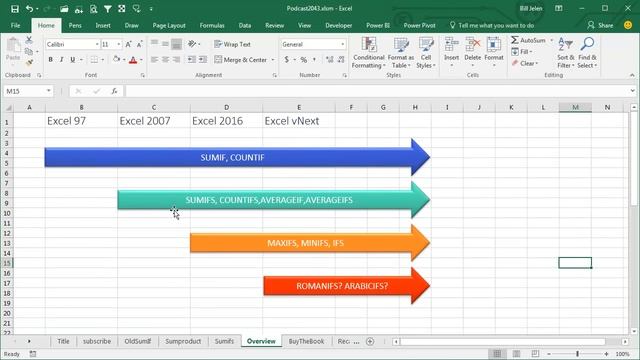Expand the Name Box dropdown
The height and width of the screenshot is (360, 640).
point(49,91)
